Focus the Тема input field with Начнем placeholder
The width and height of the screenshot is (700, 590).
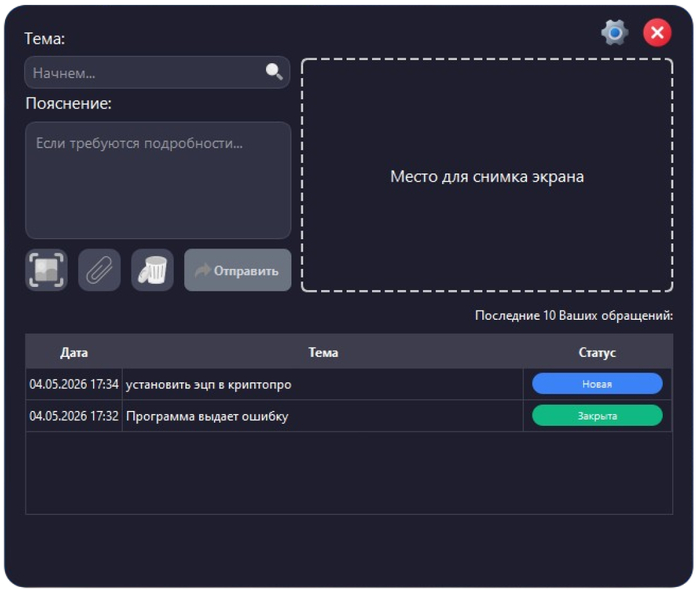[x=157, y=72]
